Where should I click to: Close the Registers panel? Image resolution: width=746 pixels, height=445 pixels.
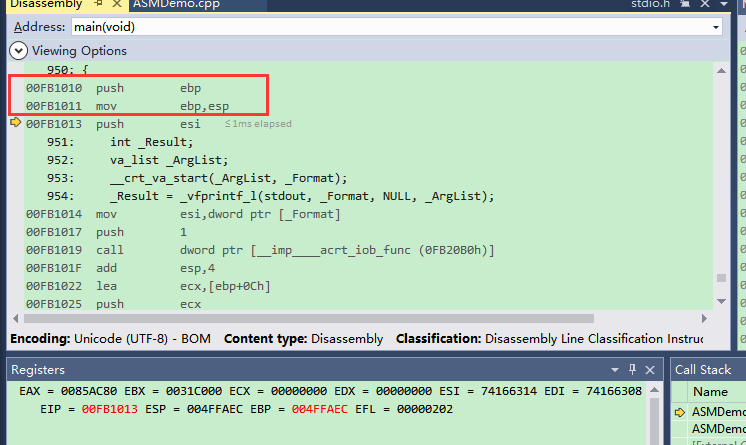point(652,370)
